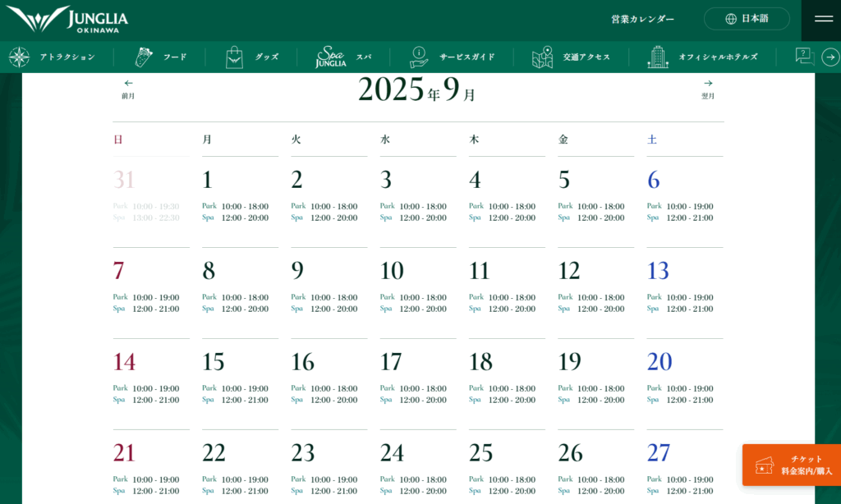This screenshot has height=504, width=841.
Task: Select date 23 on the calendar
Action: (x=303, y=453)
